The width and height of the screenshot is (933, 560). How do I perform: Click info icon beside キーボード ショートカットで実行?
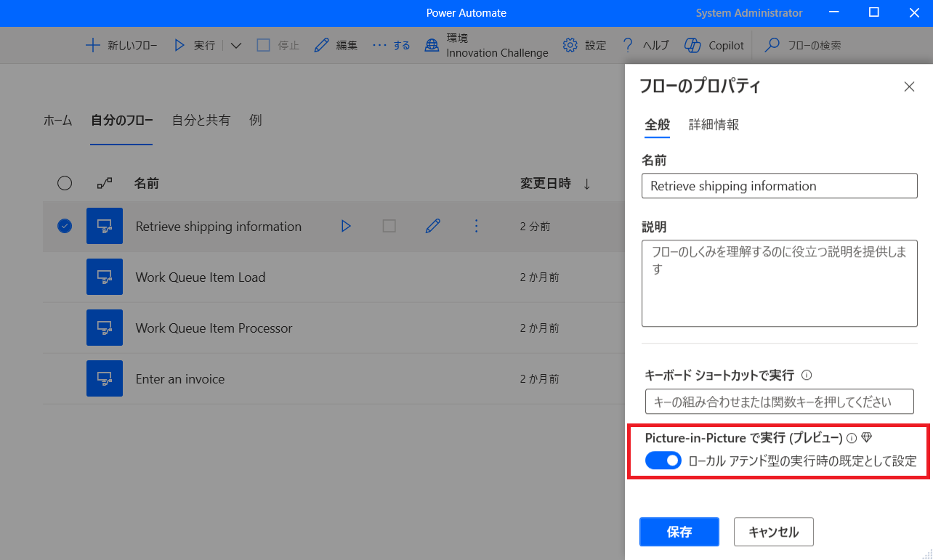click(x=807, y=376)
